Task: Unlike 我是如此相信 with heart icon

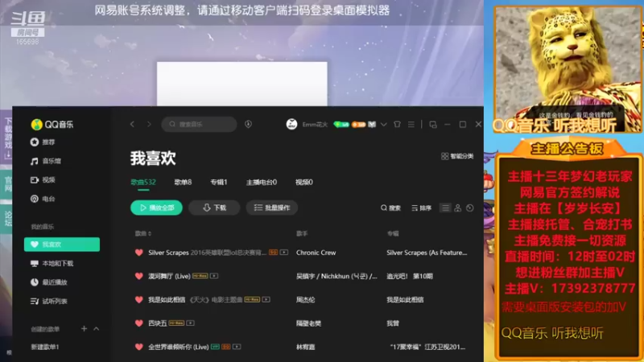Action: pos(138,299)
